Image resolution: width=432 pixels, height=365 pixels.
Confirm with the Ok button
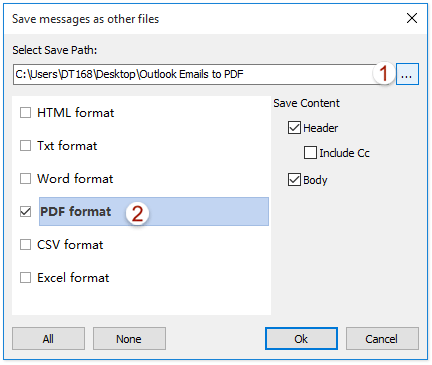pos(301,339)
